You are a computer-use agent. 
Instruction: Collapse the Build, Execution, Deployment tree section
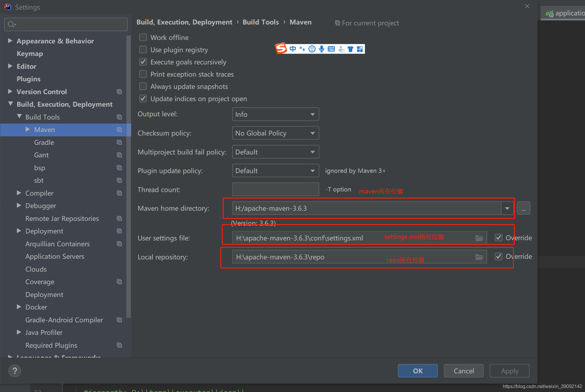[x=10, y=104]
